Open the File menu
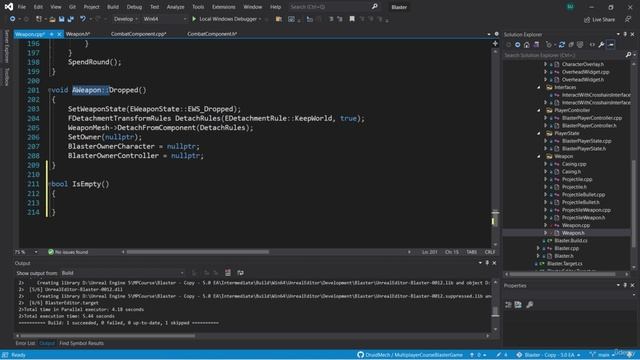Screen dimensions: 640x360 (x=22, y=7)
